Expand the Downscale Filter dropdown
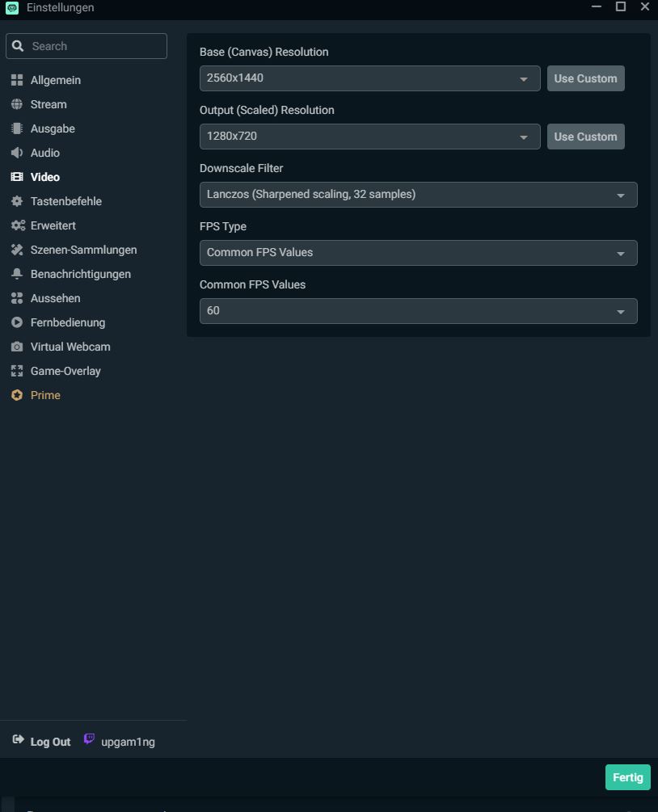Image resolution: width=658 pixels, height=812 pixels. click(418, 195)
